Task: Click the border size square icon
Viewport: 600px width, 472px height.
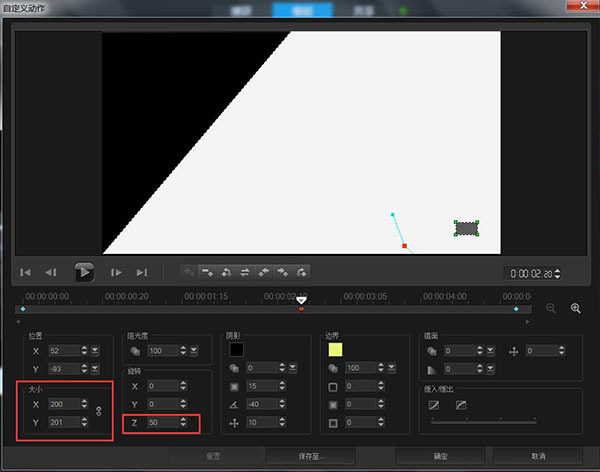Action: pos(333,387)
